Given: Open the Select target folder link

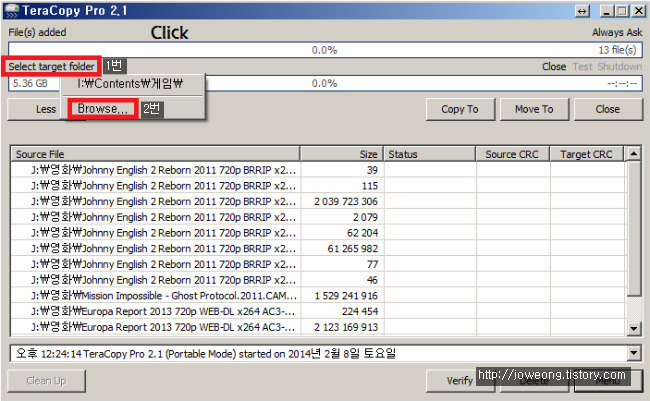Looking at the screenshot, I should tap(51, 66).
